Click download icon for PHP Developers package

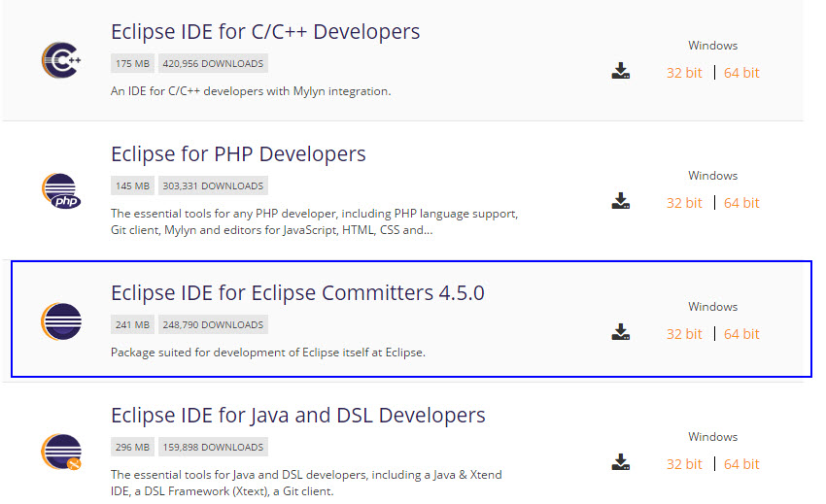point(621,201)
